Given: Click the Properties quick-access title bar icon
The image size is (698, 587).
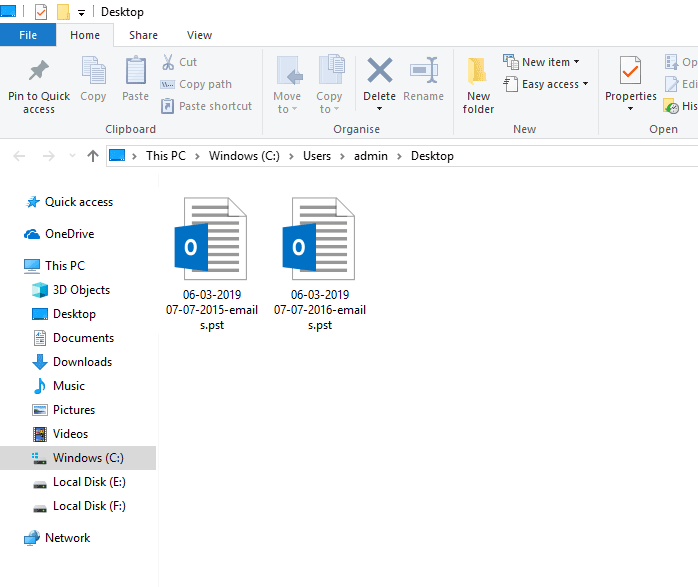Looking at the screenshot, I should 41,12.
